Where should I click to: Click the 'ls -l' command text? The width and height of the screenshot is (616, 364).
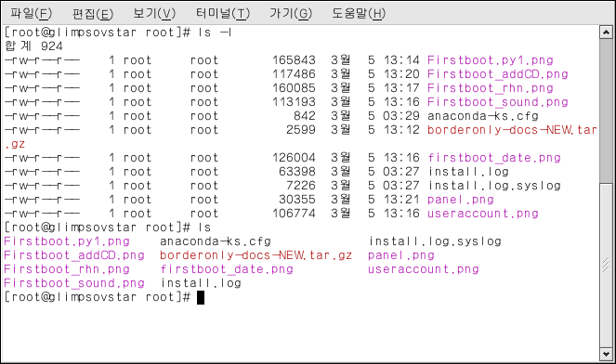pos(215,32)
